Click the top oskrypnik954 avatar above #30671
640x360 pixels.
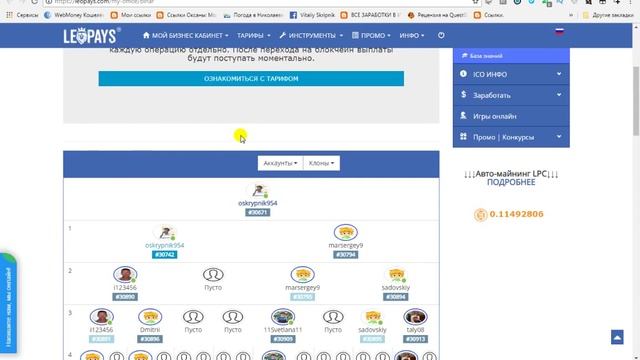tap(258, 190)
